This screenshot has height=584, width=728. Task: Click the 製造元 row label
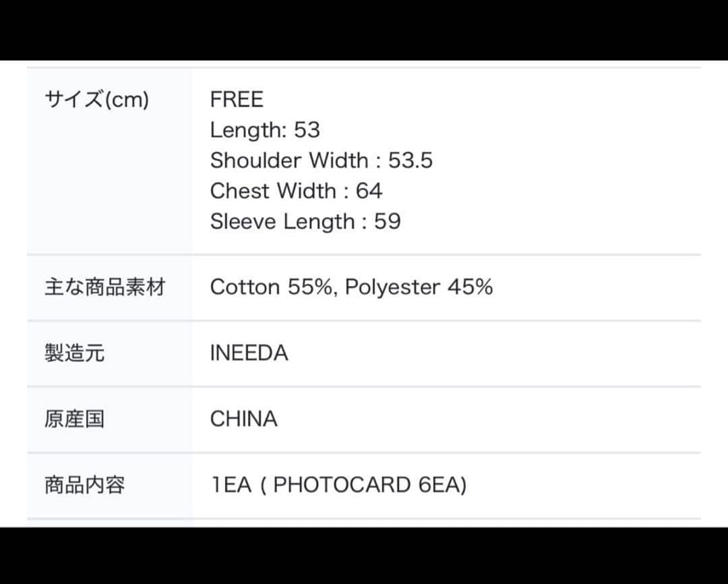click(75, 353)
